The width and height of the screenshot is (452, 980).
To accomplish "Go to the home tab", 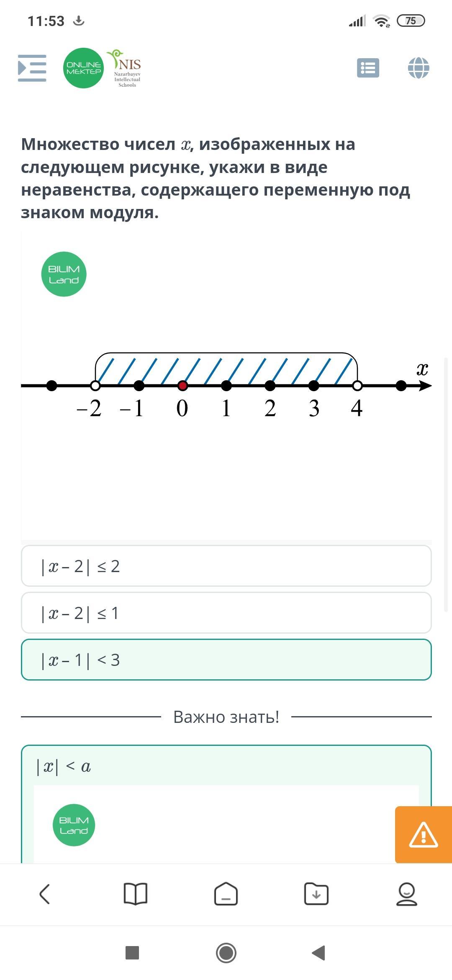I will point(226,894).
